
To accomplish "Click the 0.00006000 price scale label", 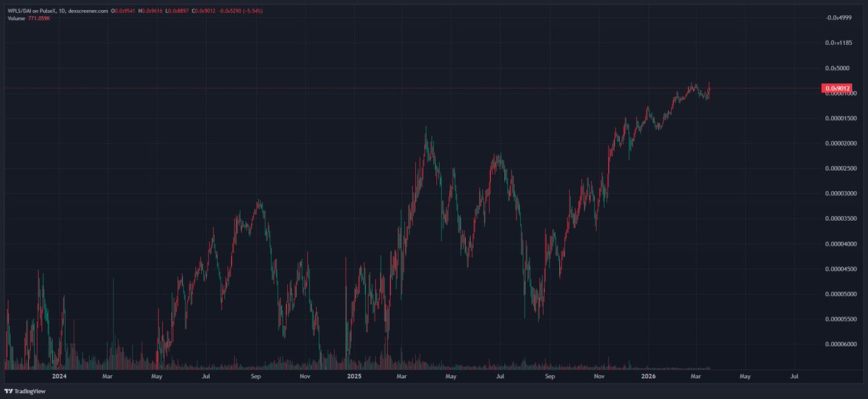I will click(842, 344).
